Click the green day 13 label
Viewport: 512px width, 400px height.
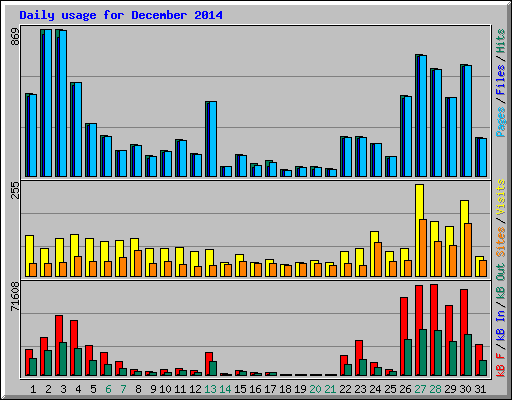pyautogui.click(x=210, y=389)
